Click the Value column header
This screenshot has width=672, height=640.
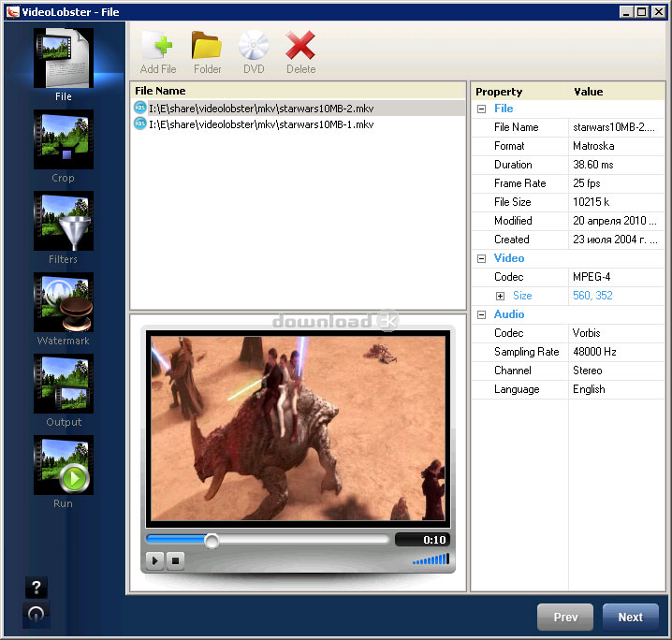click(617, 92)
